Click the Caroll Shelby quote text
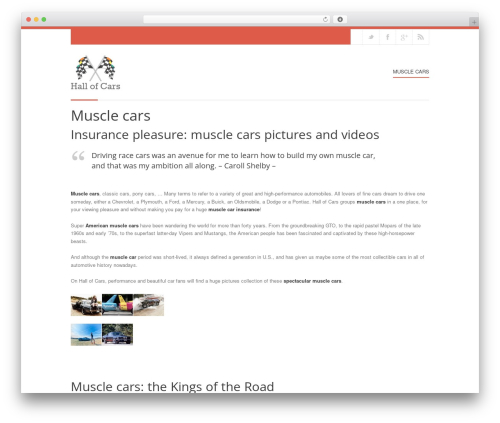500x423 pixels. click(x=233, y=161)
